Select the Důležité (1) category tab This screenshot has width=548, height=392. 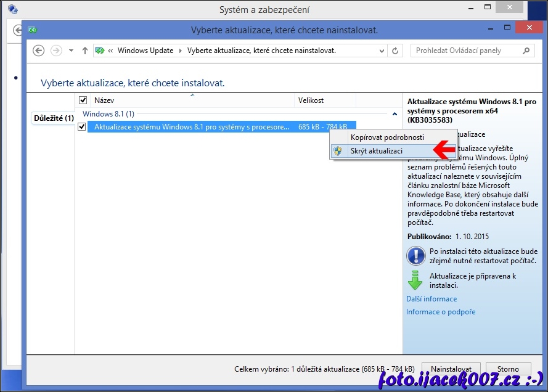(x=54, y=118)
